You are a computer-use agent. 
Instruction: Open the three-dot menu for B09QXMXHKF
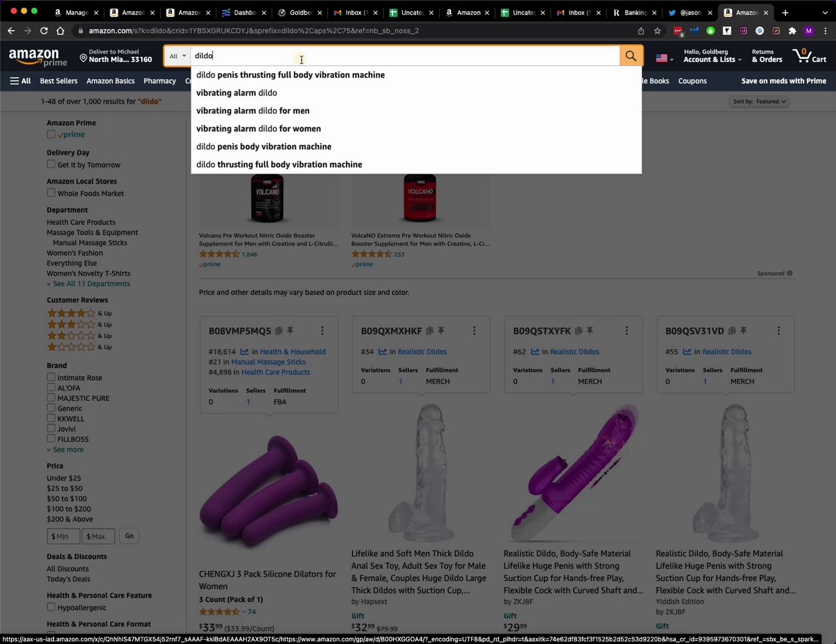(474, 331)
